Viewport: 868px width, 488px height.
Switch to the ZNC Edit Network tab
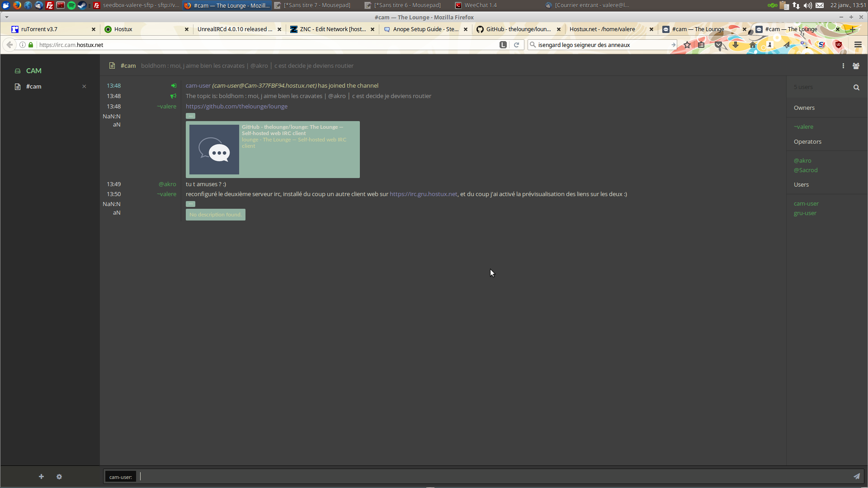coord(333,29)
